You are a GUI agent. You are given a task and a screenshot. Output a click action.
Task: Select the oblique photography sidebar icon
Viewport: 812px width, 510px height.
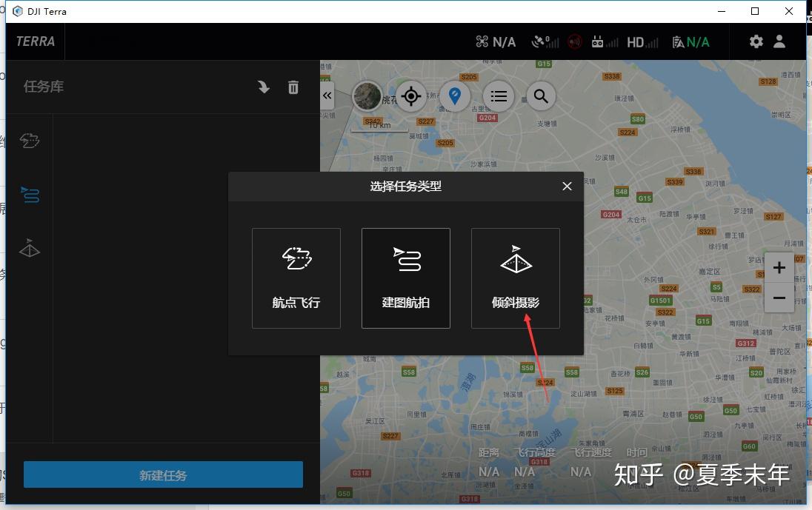point(30,249)
